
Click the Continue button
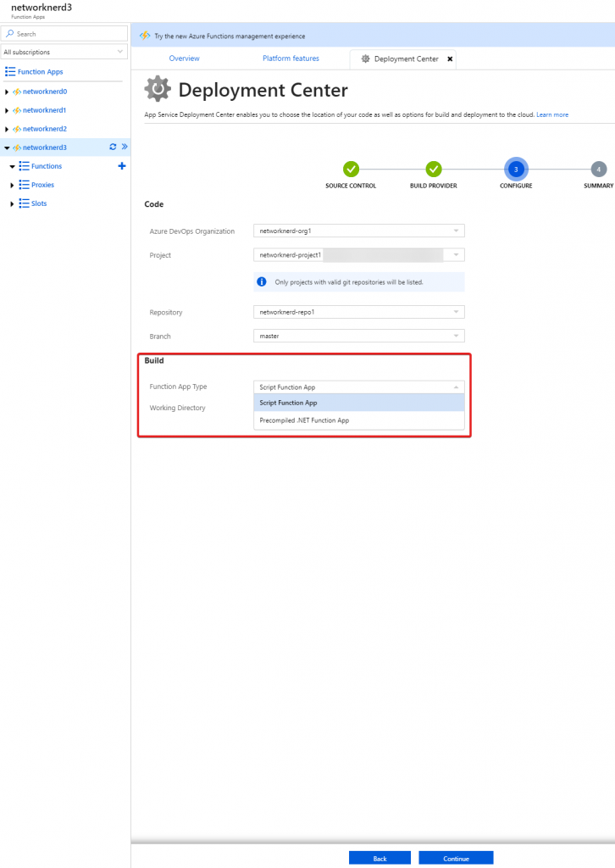[456, 858]
